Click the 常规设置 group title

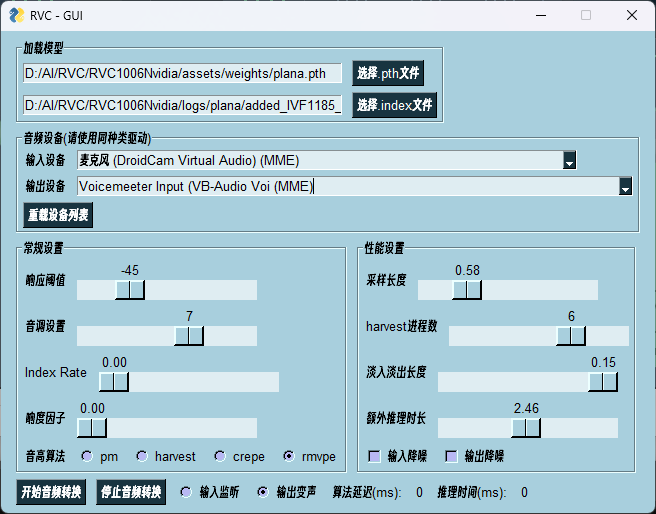[43, 248]
